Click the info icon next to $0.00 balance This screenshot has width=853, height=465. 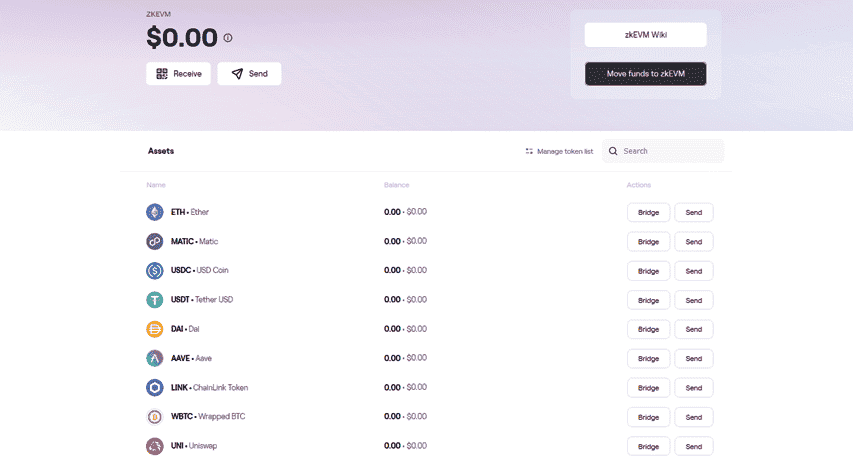(x=228, y=38)
